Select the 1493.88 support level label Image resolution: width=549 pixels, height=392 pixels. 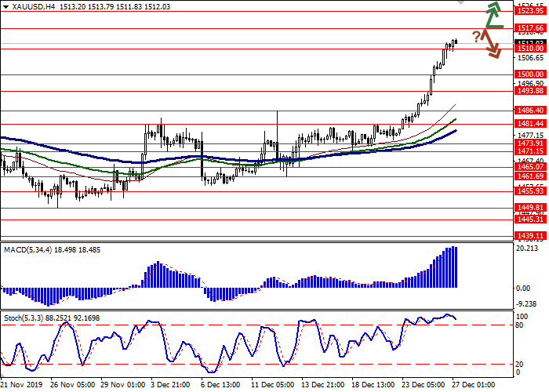click(x=529, y=91)
